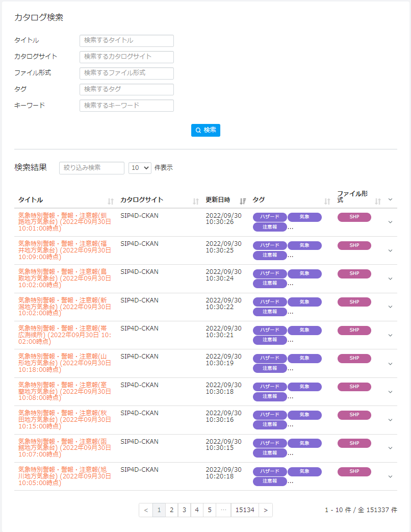Image resolution: width=411 pixels, height=532 pixels.
Task: Select page 1 in pagination
Action: [x=159, y=510]
